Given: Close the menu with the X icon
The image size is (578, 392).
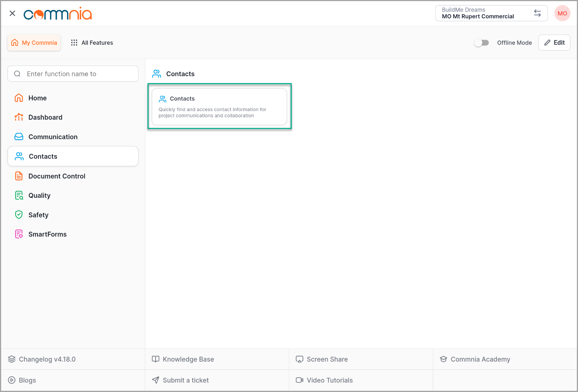Looking at the screenshot, I should coord(12,13).
